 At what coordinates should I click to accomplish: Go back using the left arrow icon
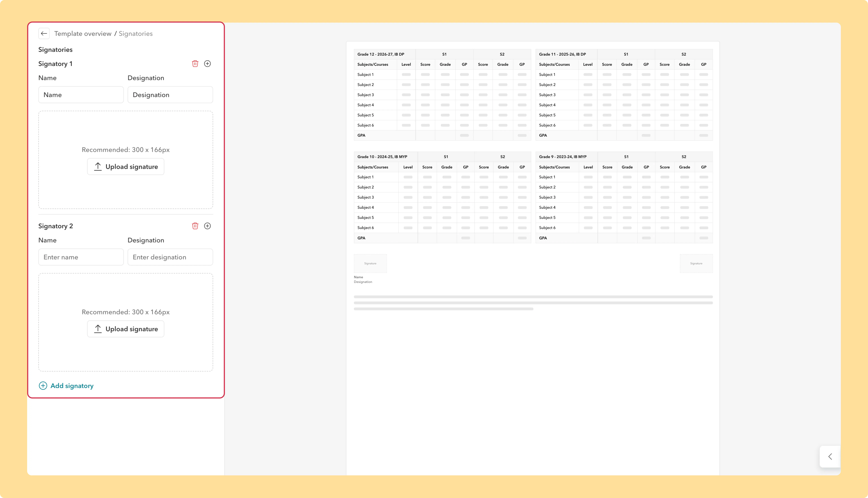[44, 33]
